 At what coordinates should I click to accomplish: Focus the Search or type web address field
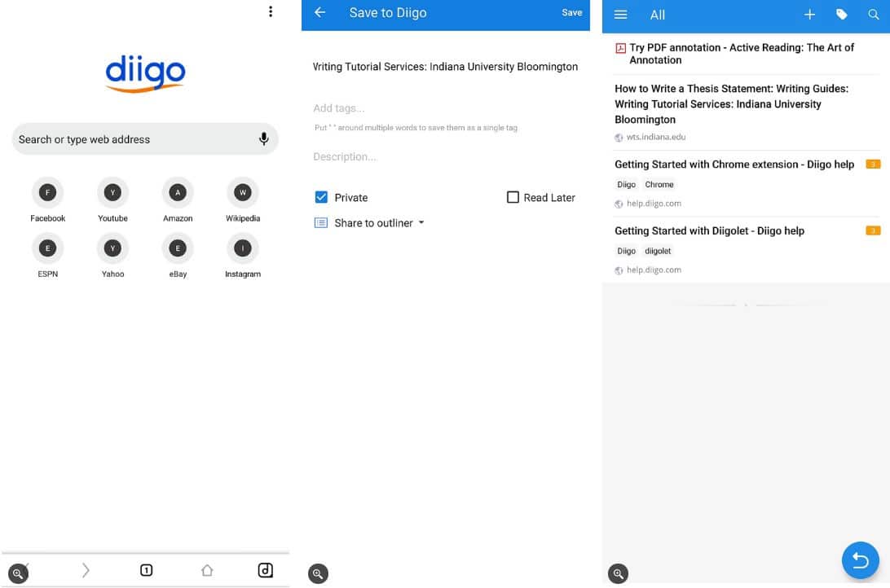tap(145, 139)
